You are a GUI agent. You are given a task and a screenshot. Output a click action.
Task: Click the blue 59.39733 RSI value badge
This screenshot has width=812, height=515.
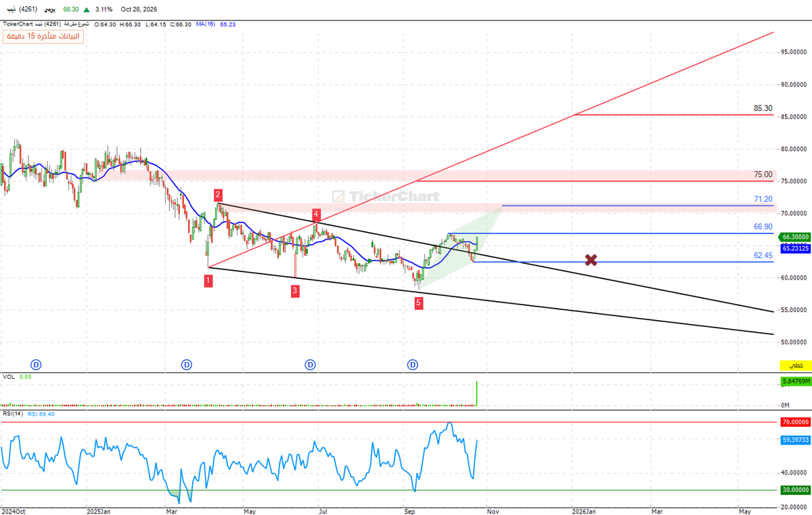coord(796,440)
